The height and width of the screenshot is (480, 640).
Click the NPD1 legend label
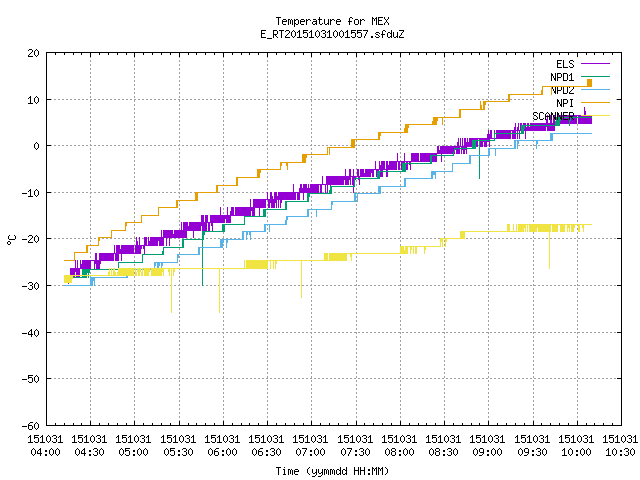click(x=562, y=77)
